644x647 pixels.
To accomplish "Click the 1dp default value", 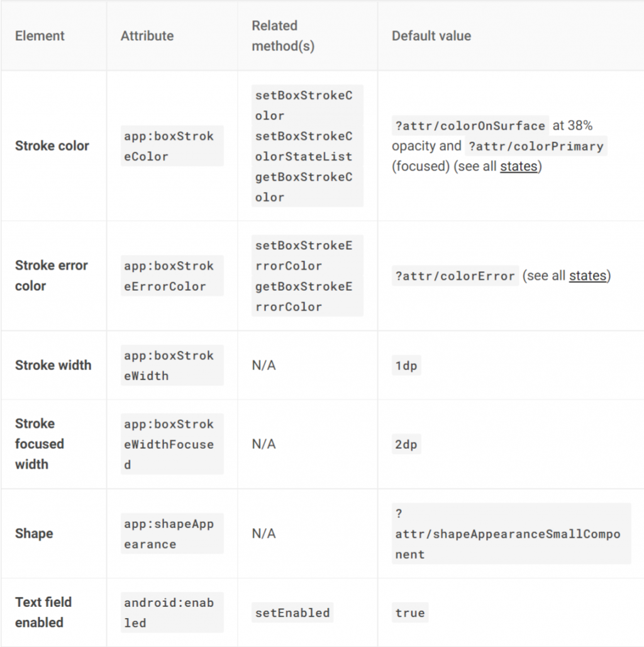I will [x=406, y=366].
